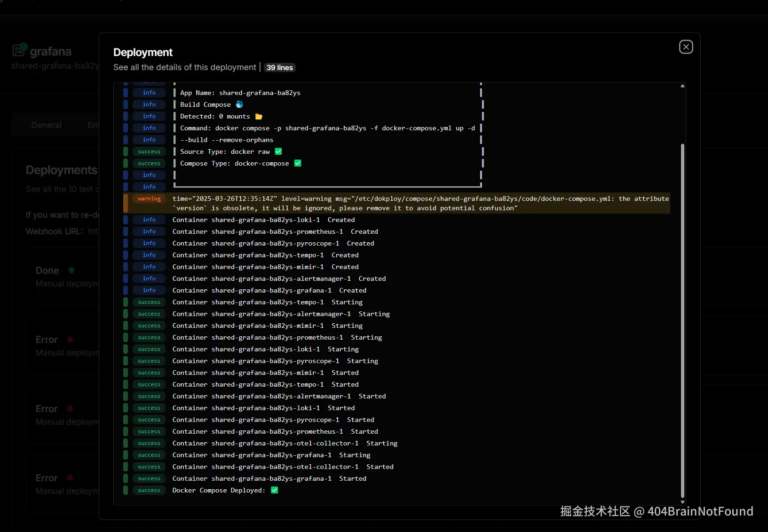Select the 'mimir-1 Created' log line
Viewport: 768px width, 532px height.
[x=266, y=267]
